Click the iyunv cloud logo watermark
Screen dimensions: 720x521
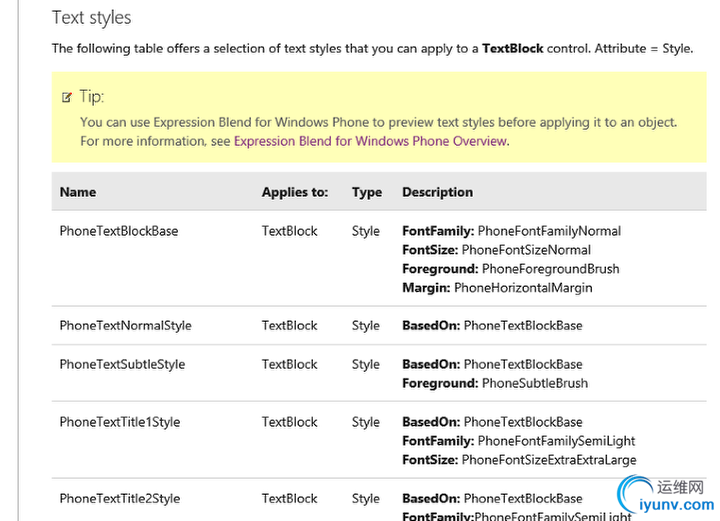click(637, 494)
